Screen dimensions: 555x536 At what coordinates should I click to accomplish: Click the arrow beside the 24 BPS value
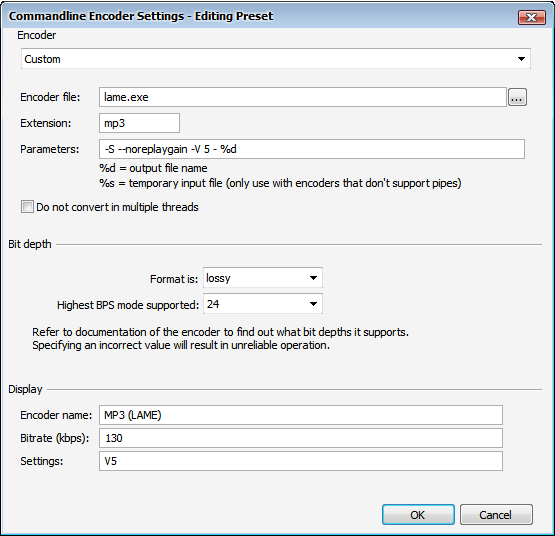(313, 304)
